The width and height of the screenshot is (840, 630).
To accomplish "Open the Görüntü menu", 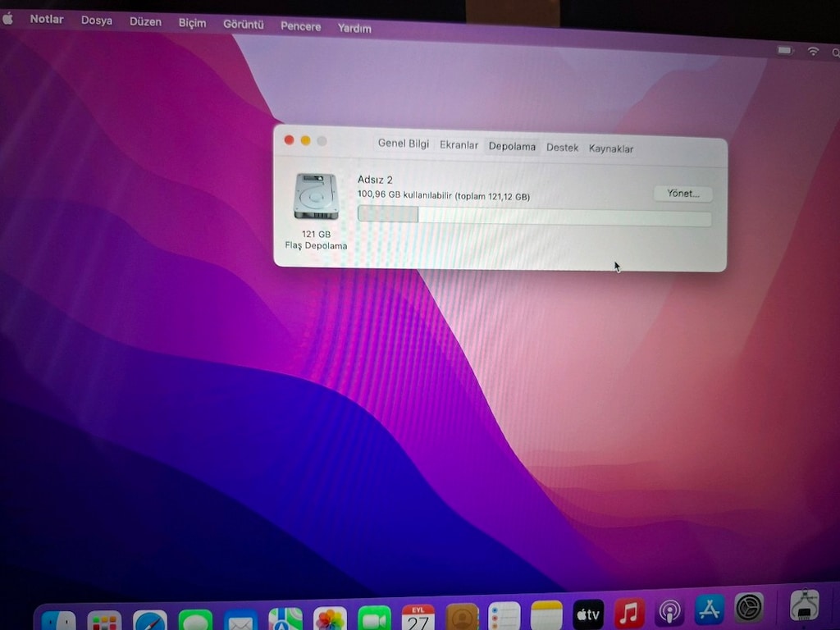I will pos(243,25).
